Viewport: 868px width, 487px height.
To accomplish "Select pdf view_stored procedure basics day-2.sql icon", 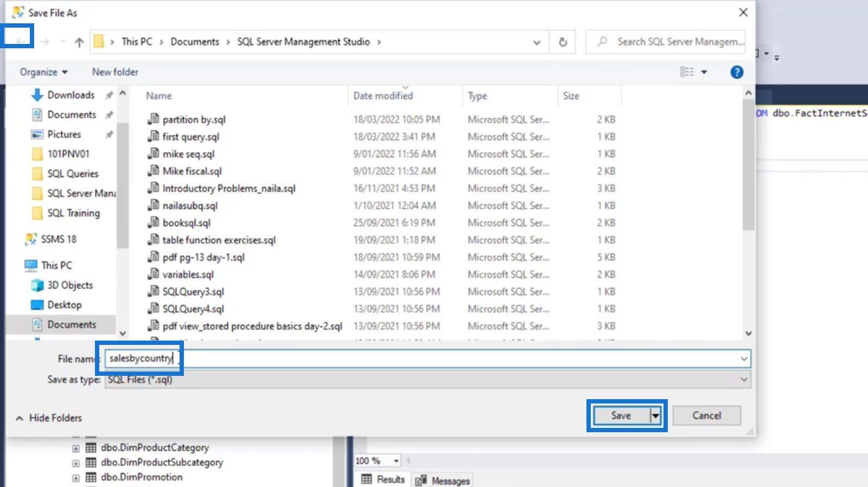I will (154, 326).
